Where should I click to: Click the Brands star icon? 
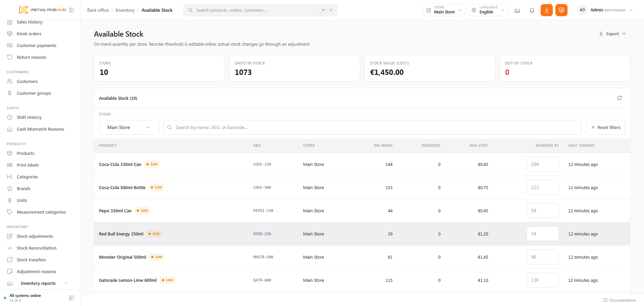10,189
